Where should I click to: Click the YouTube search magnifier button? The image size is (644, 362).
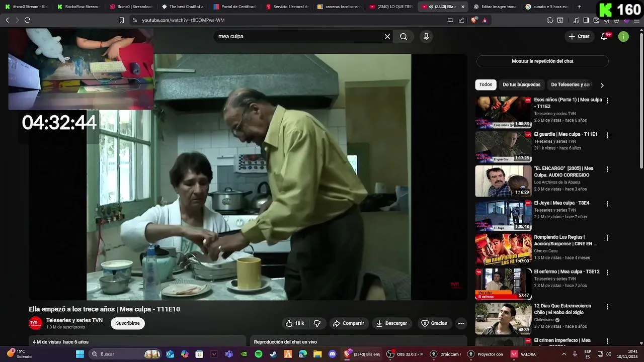click(x=404, y=36)
